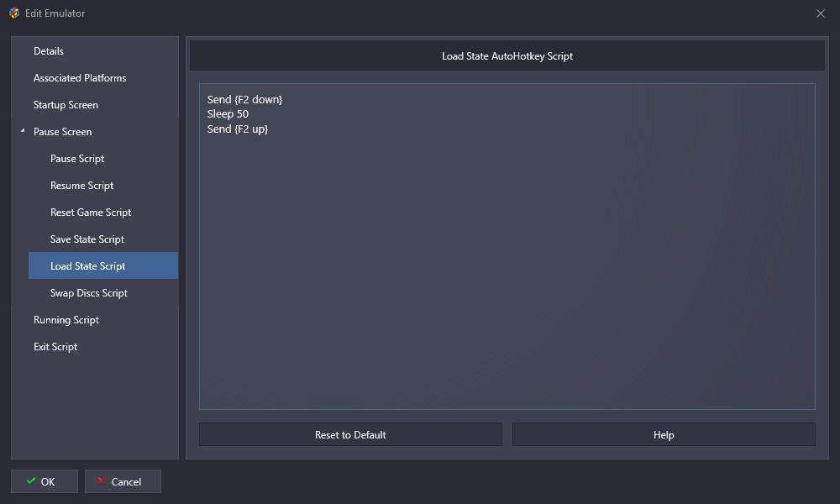Click the 'Sleep 50' script line

coord(228,113)
